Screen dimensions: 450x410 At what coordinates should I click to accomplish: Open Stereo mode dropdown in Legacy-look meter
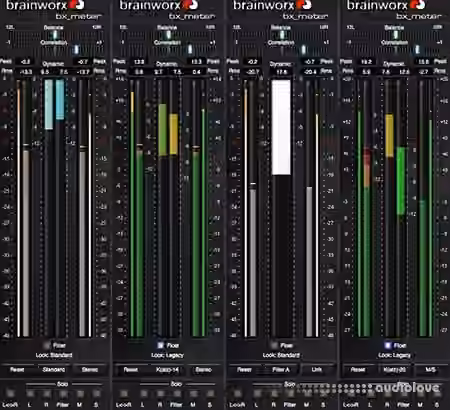[204, 370]
